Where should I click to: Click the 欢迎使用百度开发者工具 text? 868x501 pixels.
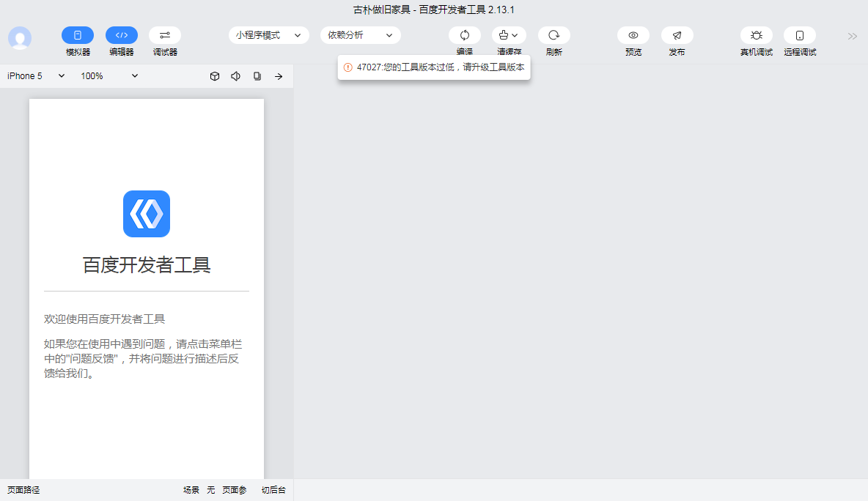pyautogui.click(x=105, y=319)
